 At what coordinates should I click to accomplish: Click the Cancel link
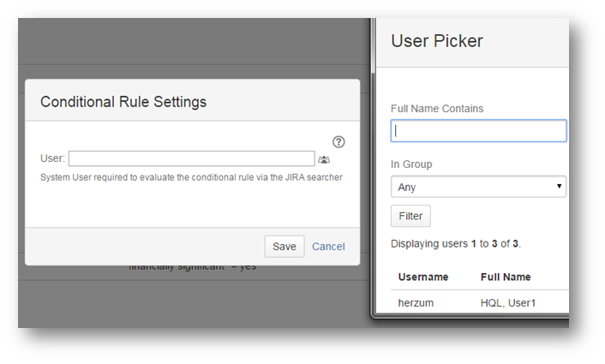point(328,247)
